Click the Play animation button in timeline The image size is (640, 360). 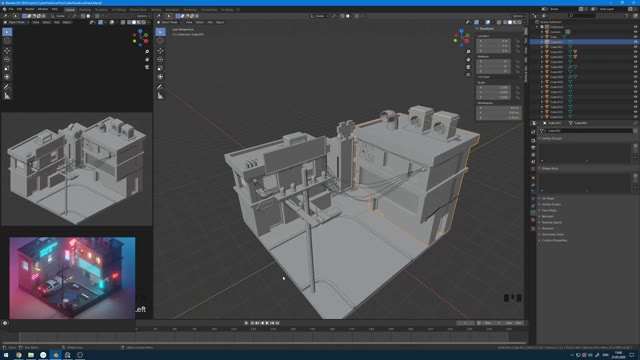point(267,323)
